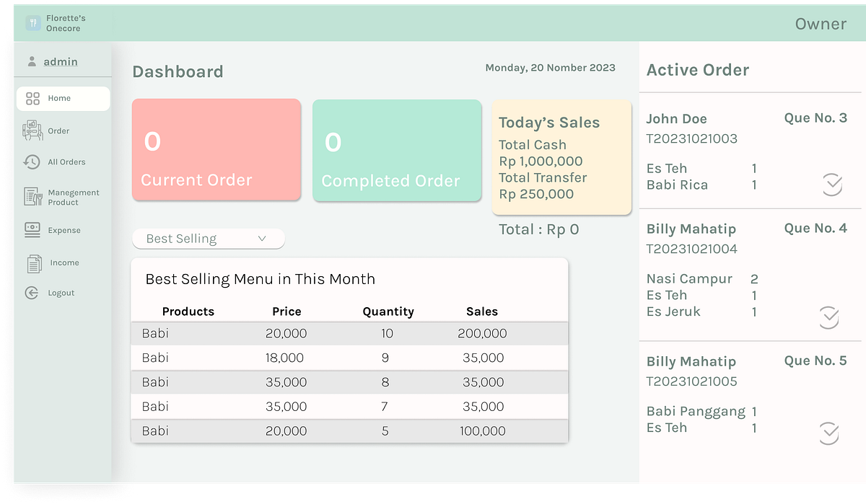The image size is (866, 504).
Task: Open the Best Selling dropdown
Action: (x=208, y=238)
